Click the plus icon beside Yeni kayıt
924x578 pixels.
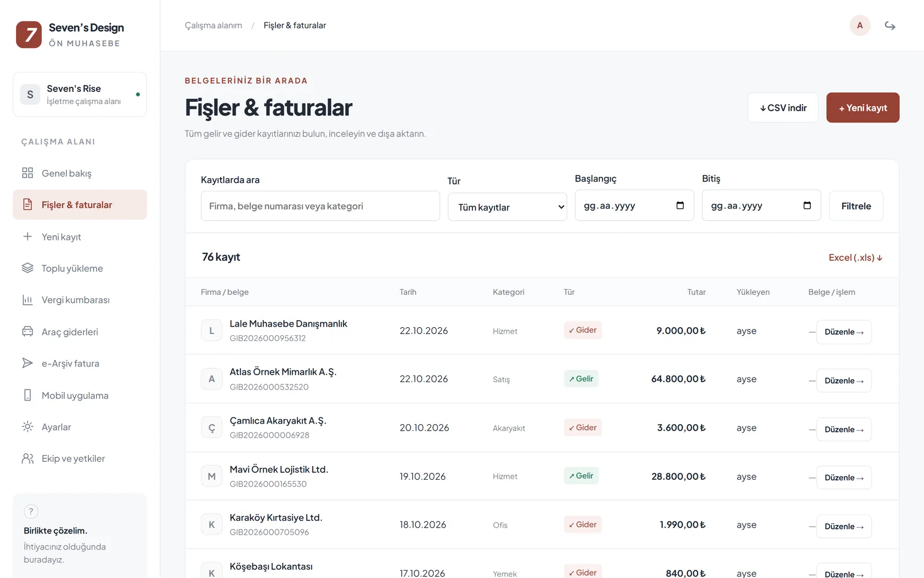[27, 236]
